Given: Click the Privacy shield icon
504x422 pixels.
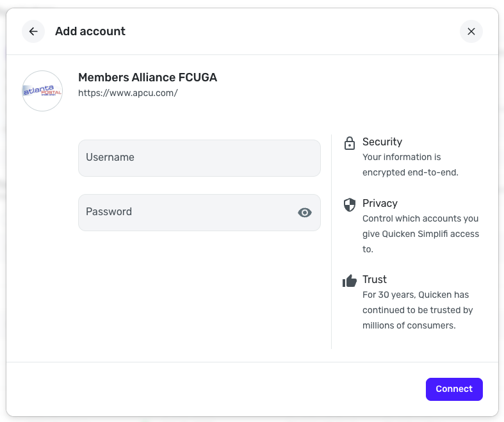Looking at the screenshot, I should 350,204.
